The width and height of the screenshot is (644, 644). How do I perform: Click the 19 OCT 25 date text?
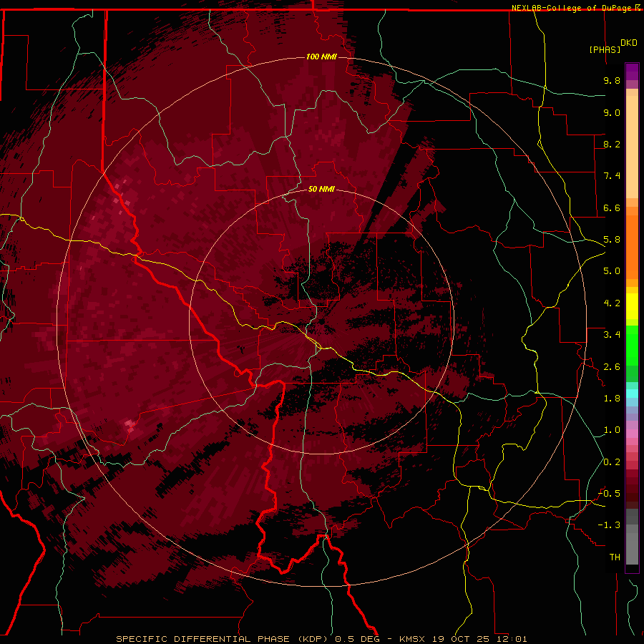pos(462,639)
